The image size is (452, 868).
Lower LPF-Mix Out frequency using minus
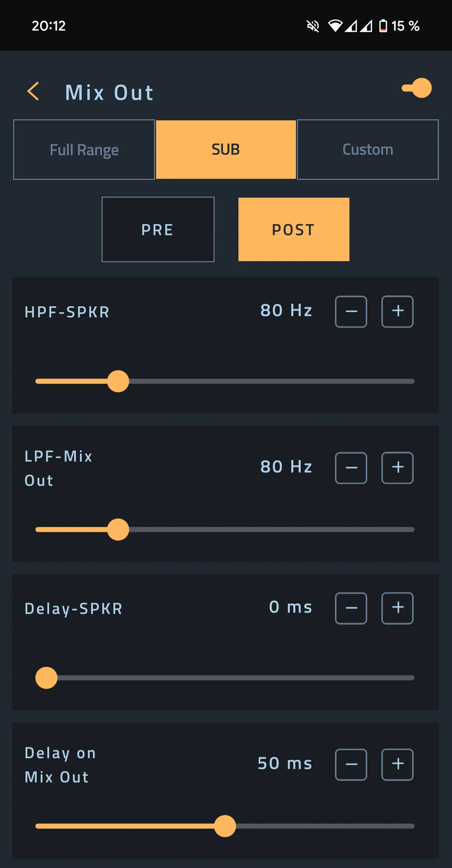351,468
